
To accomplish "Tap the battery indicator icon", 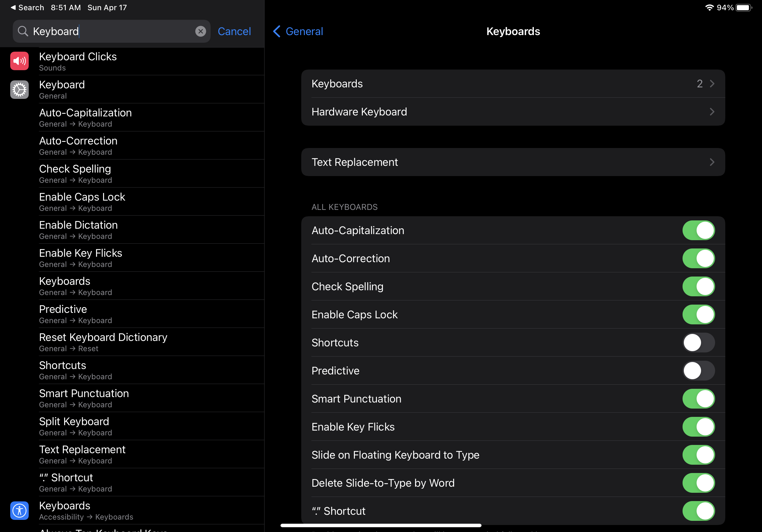I will [x=743, y=7].
